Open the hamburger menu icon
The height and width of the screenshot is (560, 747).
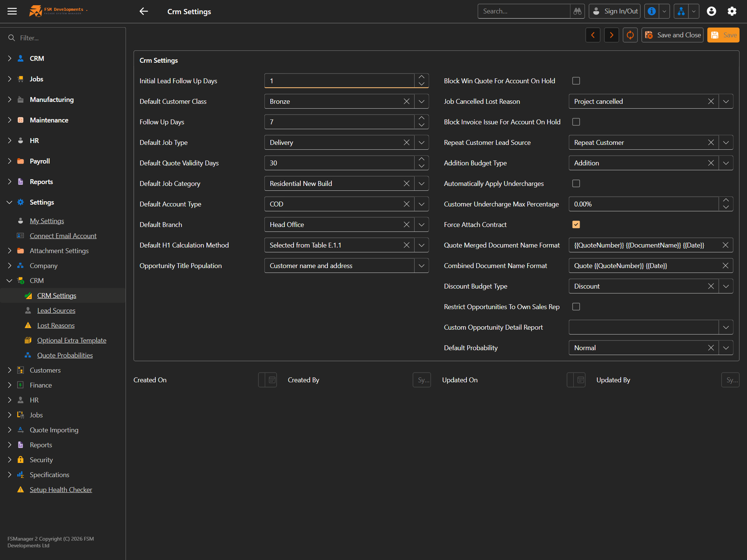(12, 11)
